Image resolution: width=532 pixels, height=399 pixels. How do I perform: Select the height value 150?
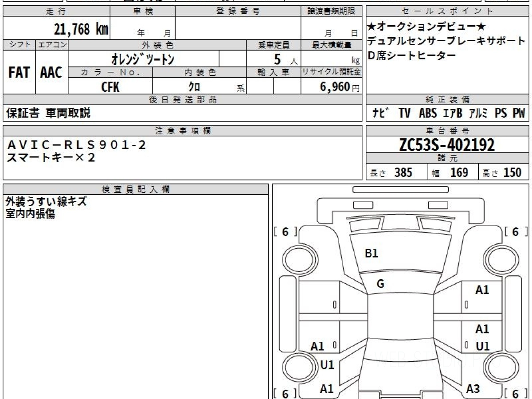pyautogui.click(x=512, y=172)
